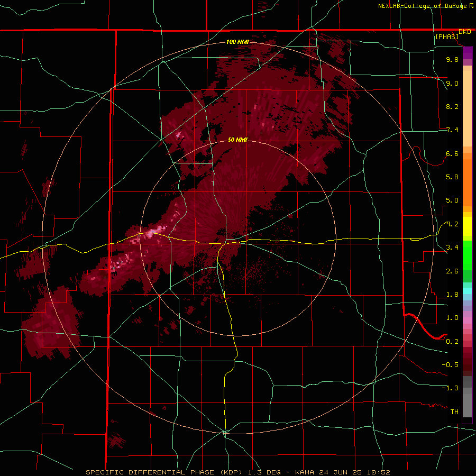Click the 5.8 scale value
Viewport: 476px width, 476px height.
452,177
